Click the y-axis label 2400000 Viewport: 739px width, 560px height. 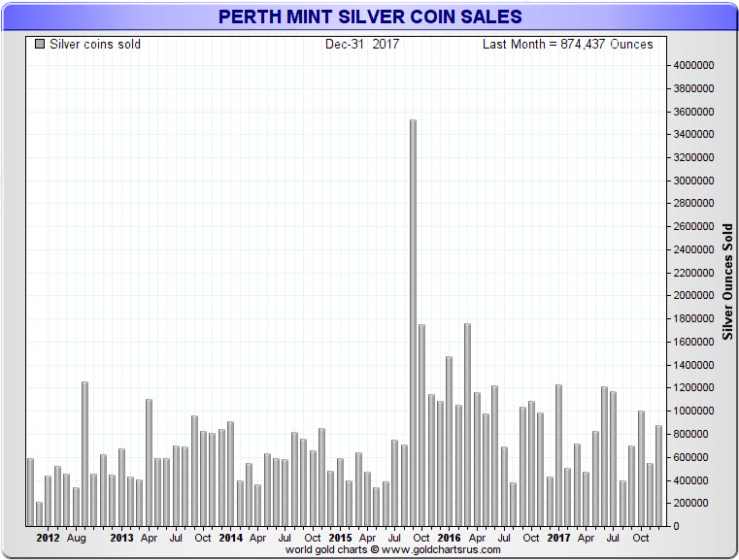[693, 249]
